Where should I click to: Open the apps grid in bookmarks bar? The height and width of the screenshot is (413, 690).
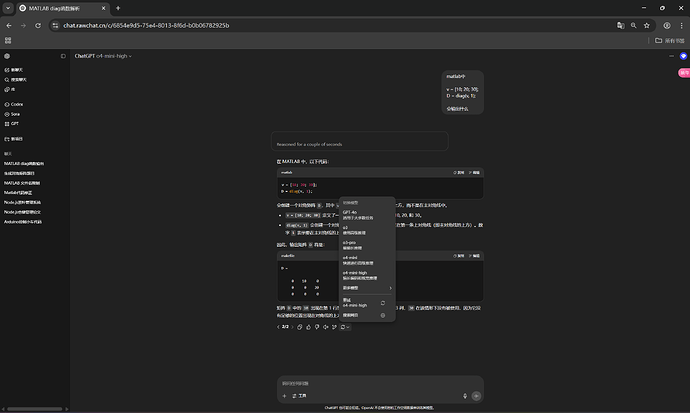point(8,40)
